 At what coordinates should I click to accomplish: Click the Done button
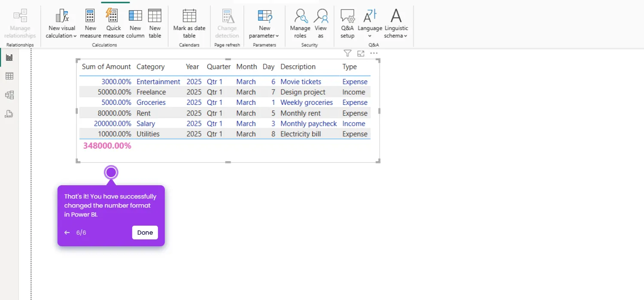pyautogui.click(x=145, y=233)
